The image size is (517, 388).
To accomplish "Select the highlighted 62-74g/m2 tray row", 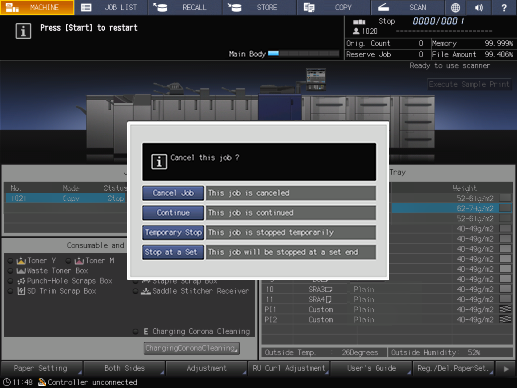I will click(451, 208).
